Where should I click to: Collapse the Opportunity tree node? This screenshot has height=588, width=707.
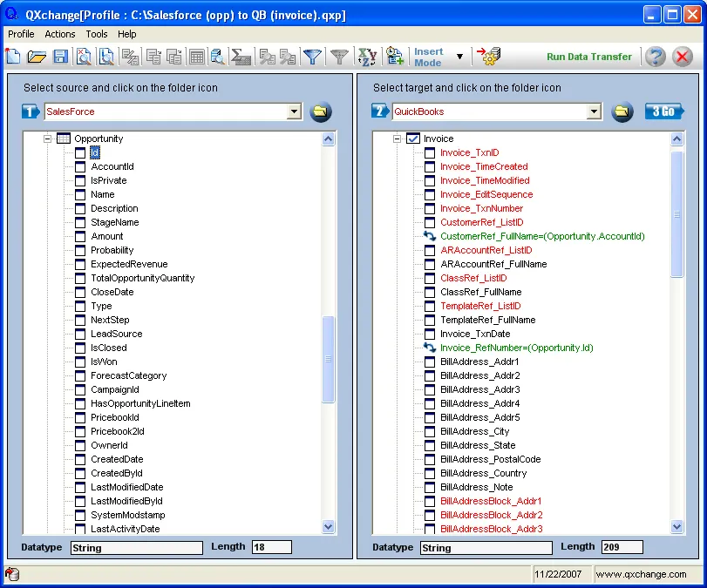pyautogui.click(x=47, y=139)
